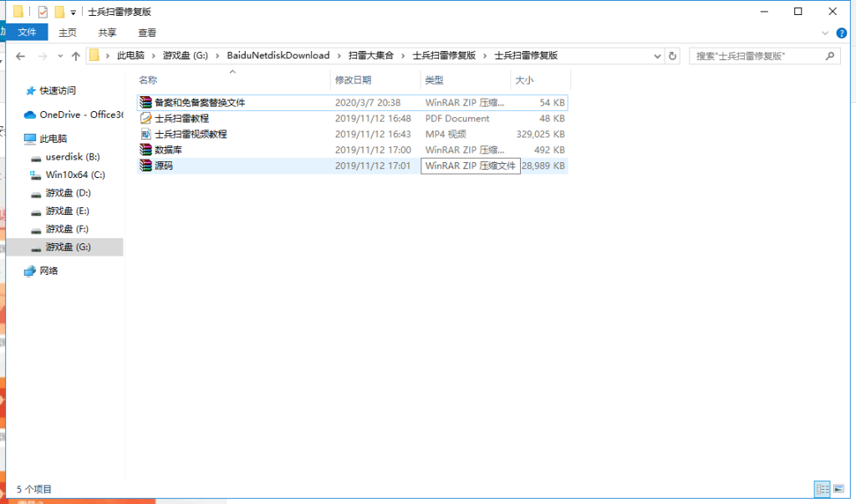Click New folder icon in title bar
Viewport: 856px width, 504px height.
tap(59, 12)
